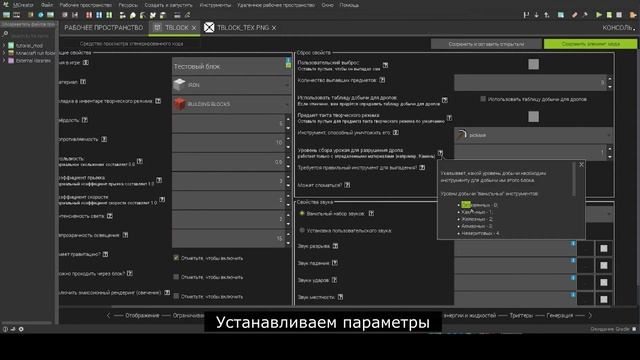Click the blue icon beside the red one
The height and width of the screenshot is (360, 640).
[99, 15]
